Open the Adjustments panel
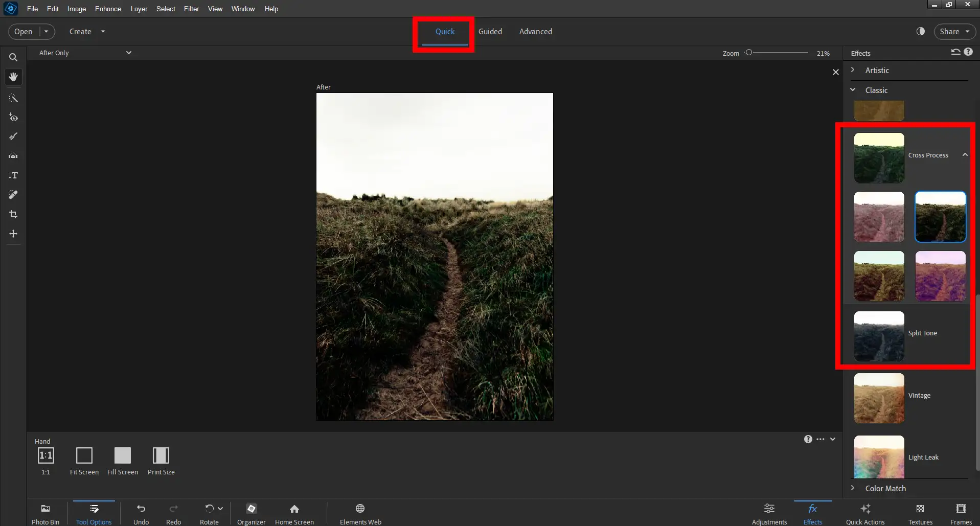This screenshot has width=980, height=526. (x=769, y=514)
